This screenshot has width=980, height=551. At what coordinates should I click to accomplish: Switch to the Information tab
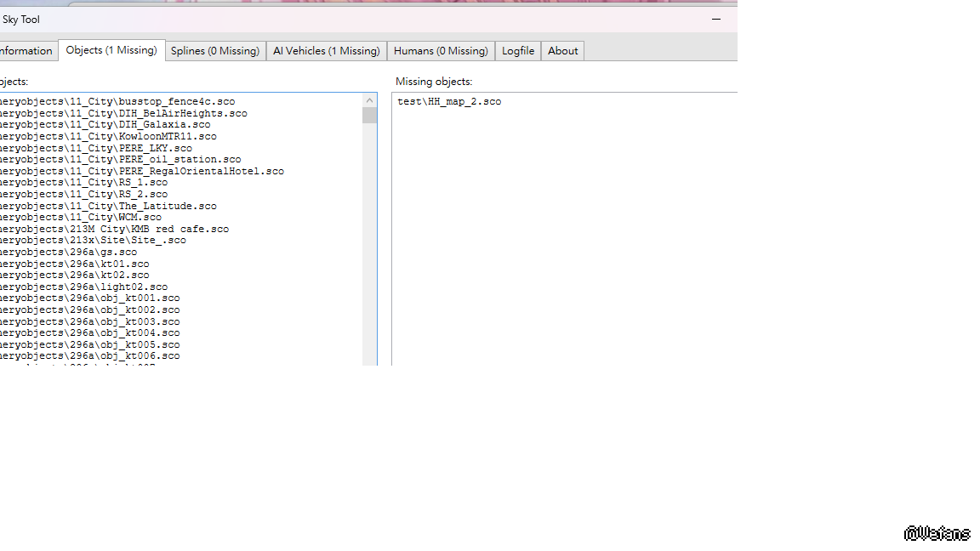[x=26, y=51]
